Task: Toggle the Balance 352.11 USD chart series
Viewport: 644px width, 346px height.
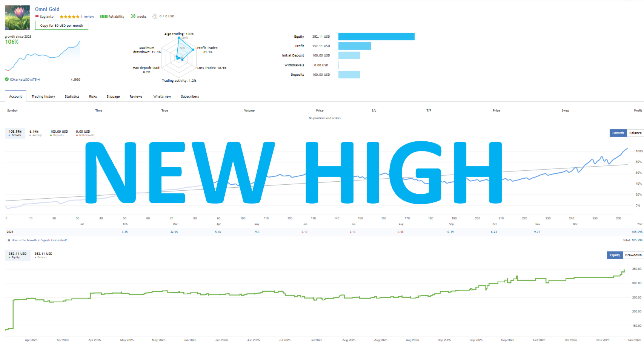Action: [x=43, y=255]
